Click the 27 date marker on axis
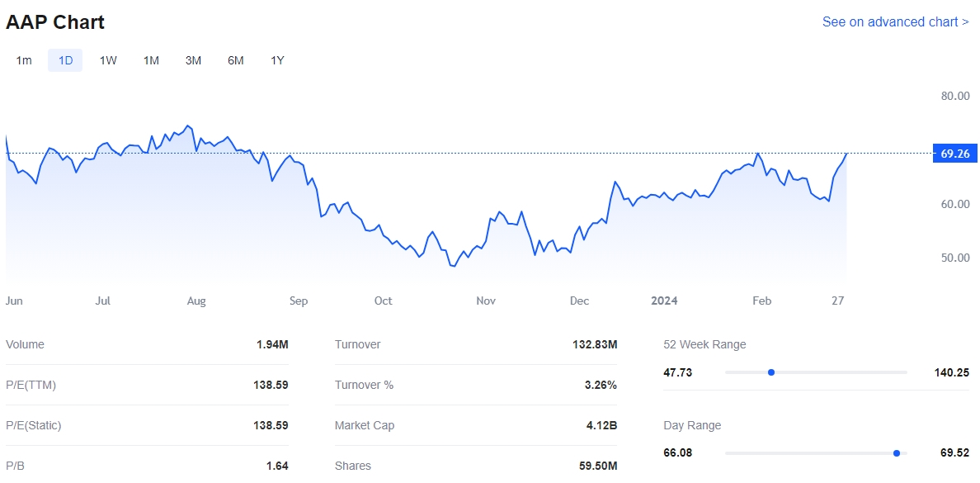980x483 pixels. [837, 301]
